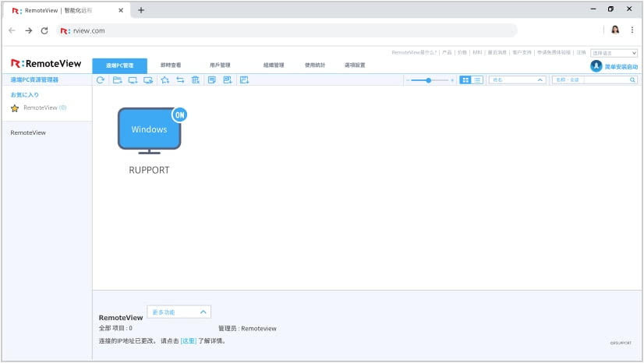
Task: Open the language selection dropdown
Action: pos(614,53)
